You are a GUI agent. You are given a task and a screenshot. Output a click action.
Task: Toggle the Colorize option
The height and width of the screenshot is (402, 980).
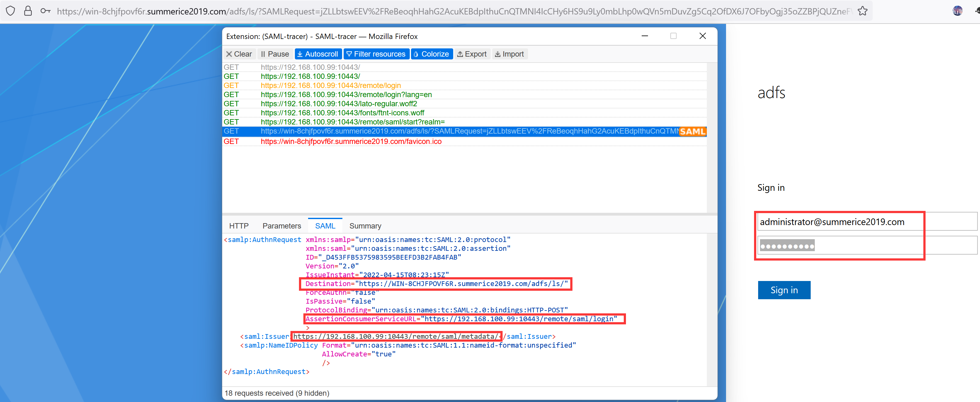pos(431,54)
